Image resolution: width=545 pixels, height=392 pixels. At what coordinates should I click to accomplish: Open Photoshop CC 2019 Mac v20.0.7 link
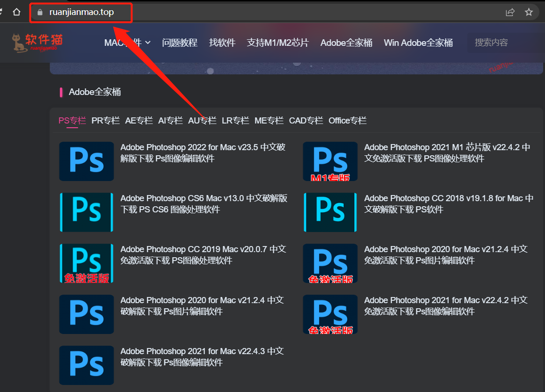(x=203, y=255)
